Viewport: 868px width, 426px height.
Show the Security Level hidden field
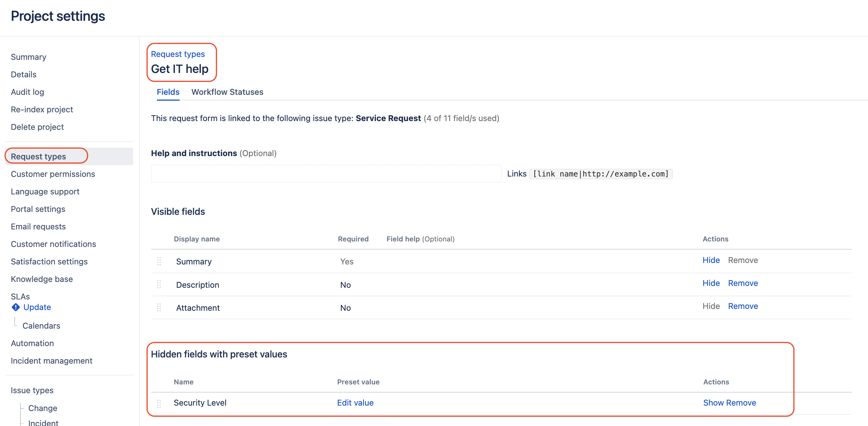click(713, 403)
